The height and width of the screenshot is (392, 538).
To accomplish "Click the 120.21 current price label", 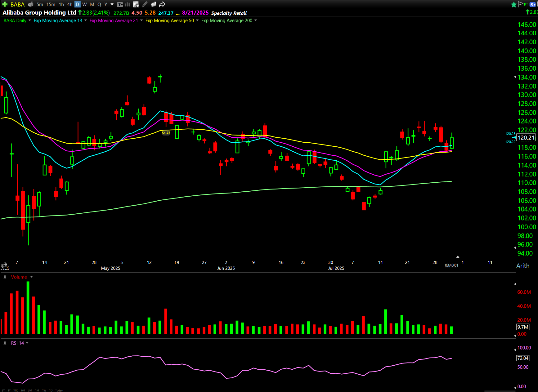I will [526, 138].
